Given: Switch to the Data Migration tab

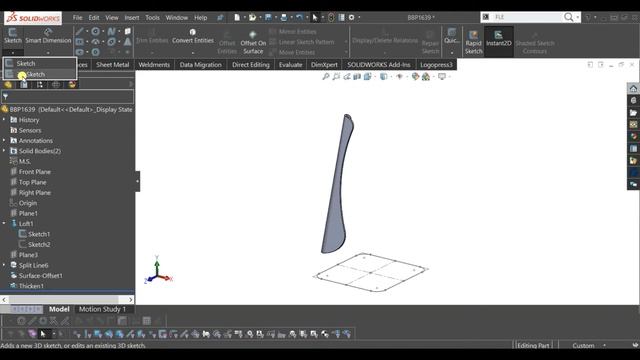Looking at the screenshot, I should coord(200,64).
